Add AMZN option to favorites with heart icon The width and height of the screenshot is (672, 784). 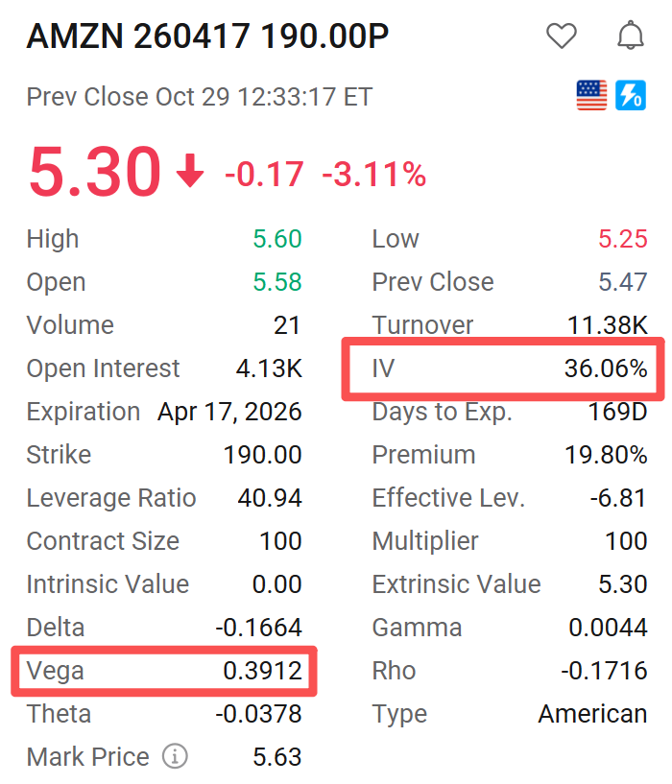(561, 36)
